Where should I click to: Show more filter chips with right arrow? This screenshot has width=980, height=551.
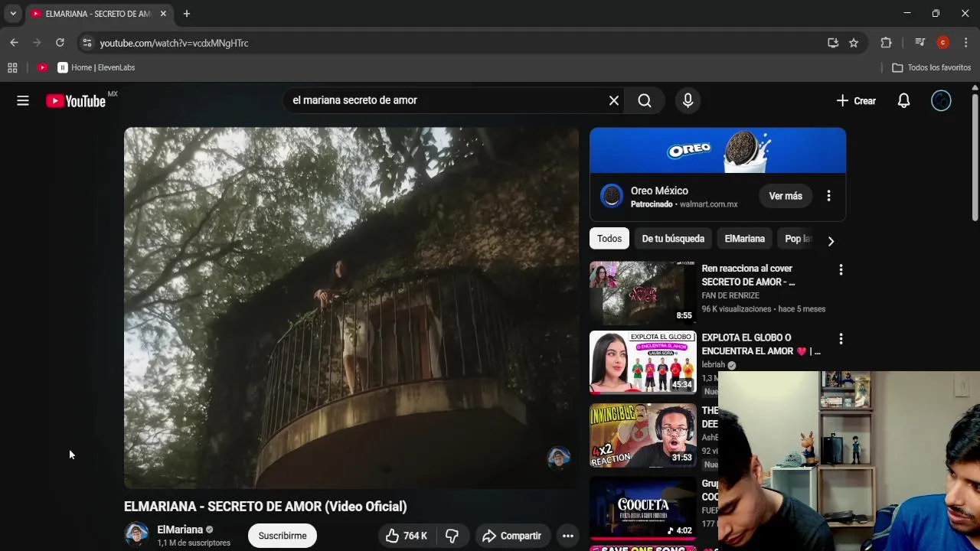pos(831,241)
